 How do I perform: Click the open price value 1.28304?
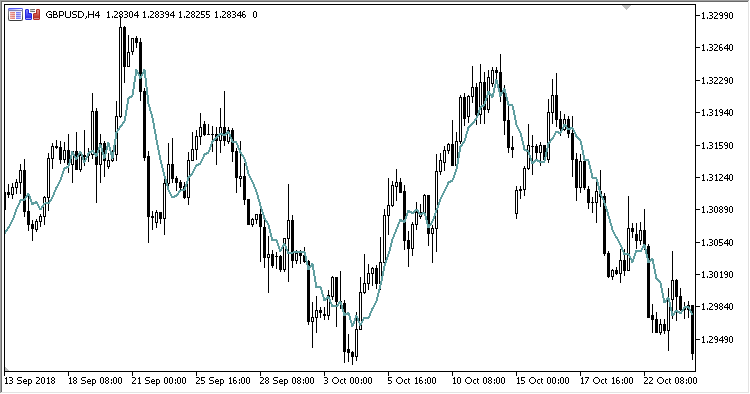122,15
